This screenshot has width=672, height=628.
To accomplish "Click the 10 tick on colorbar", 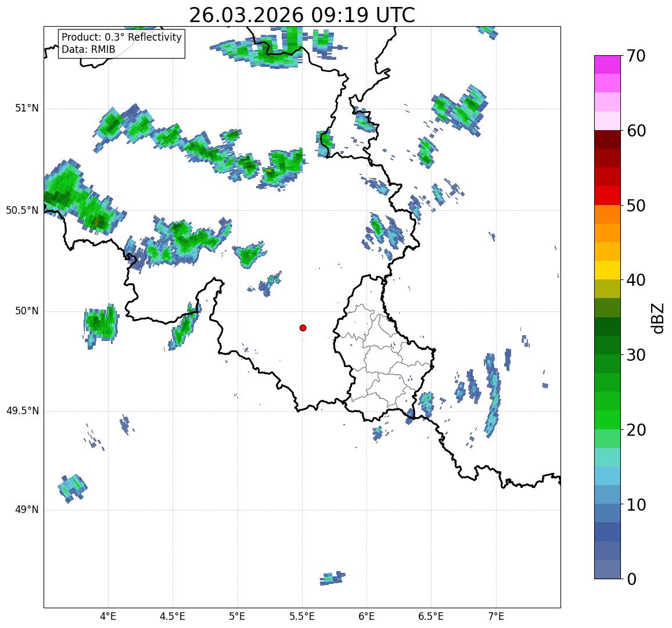I will coord(635,505).
